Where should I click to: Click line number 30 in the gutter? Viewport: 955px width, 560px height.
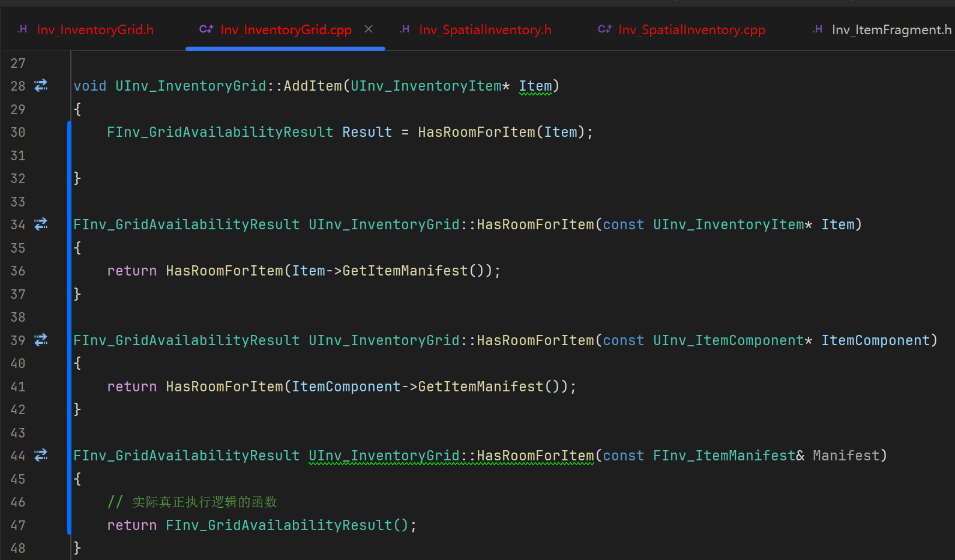pyautogui.click(x=18, y=132)
